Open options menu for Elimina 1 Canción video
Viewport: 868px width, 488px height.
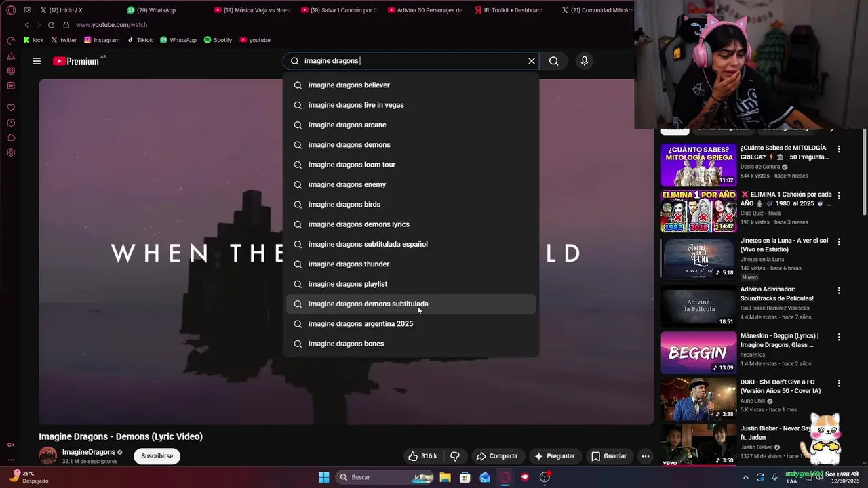click(839, 195)
